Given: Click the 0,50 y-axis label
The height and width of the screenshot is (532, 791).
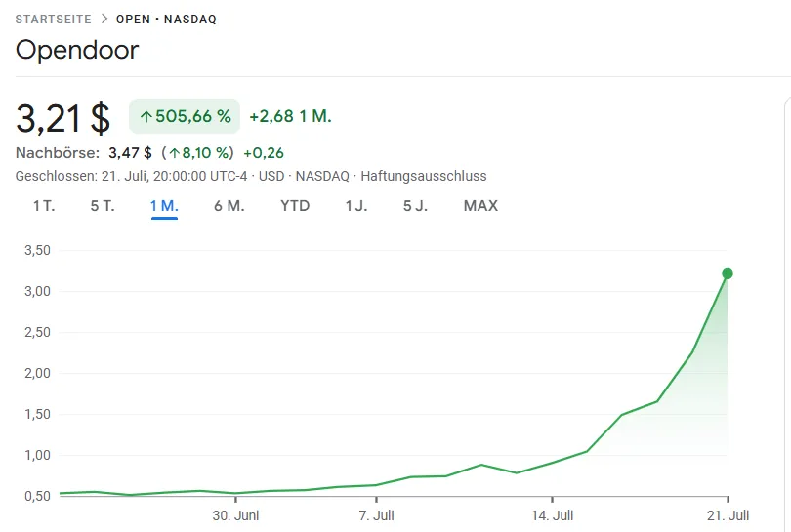Looking at the screenshot, I should (37, 496).
